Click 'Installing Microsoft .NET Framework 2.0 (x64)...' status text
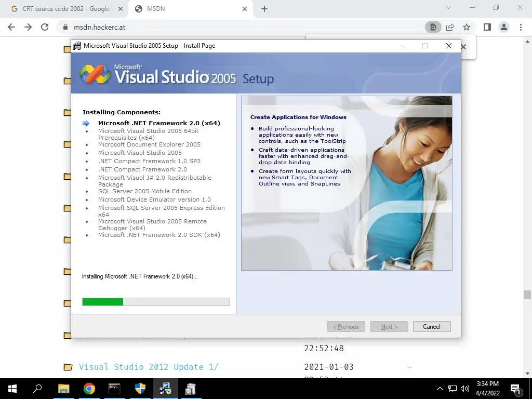532x399 pixels. click(140, 276)
